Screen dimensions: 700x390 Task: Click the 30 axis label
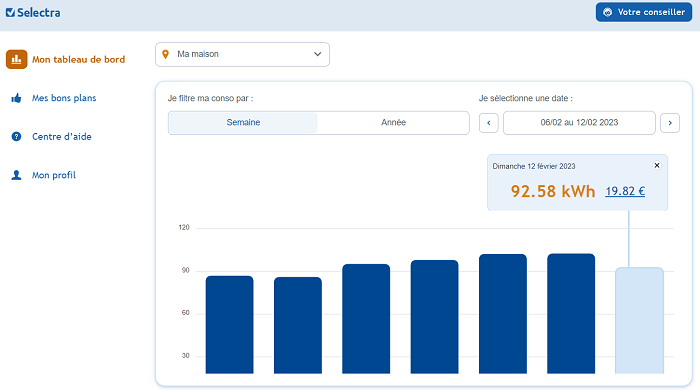186,356
